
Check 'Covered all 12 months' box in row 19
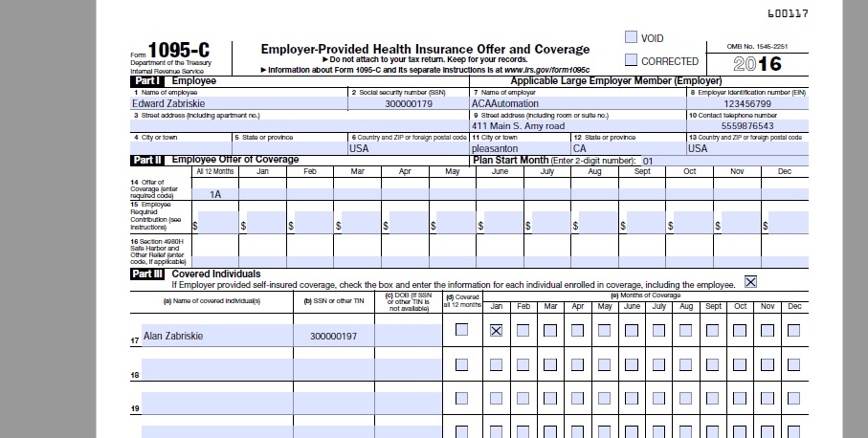pos(461,398)
